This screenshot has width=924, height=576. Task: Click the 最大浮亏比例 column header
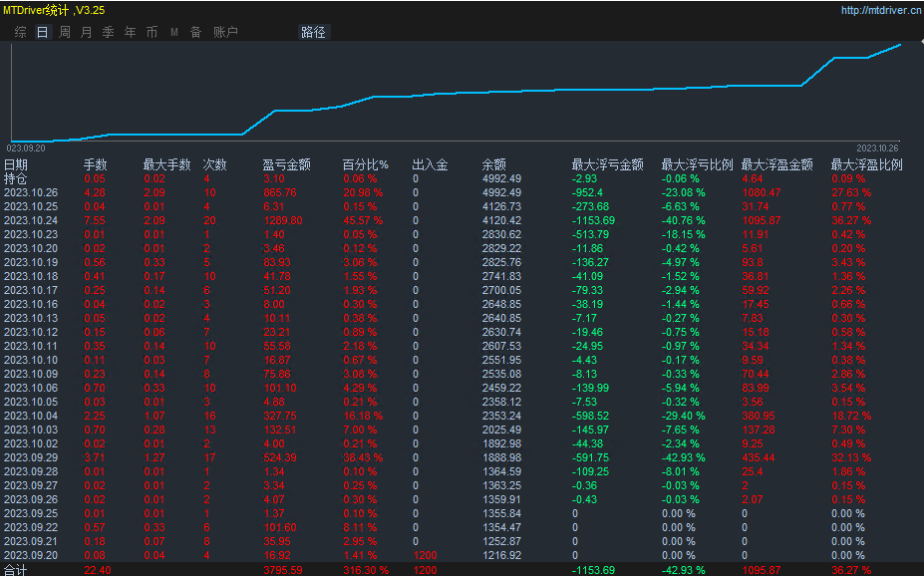(697, 164)
